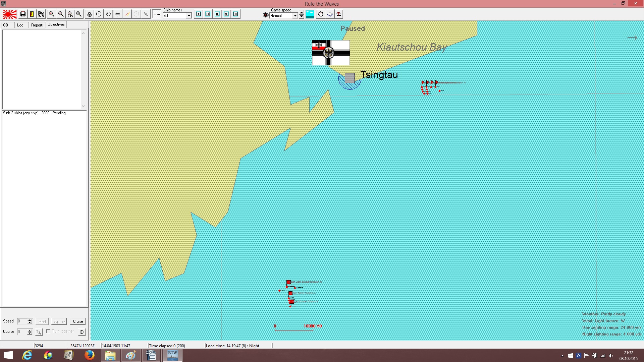The height and width of the screenshot is (362, 644).
Task: Click the zoom out magnifier icon
Action: (x=61, y=14)
